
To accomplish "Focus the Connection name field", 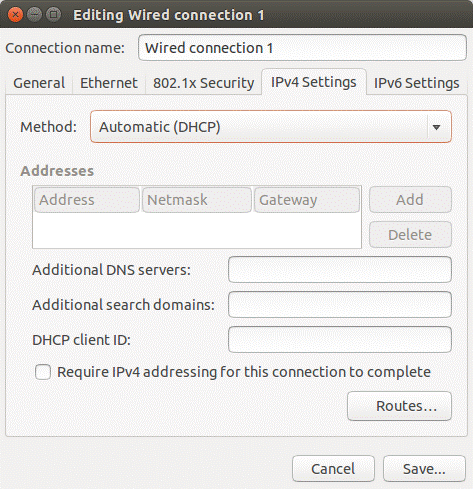I will [x=302, y=48].
